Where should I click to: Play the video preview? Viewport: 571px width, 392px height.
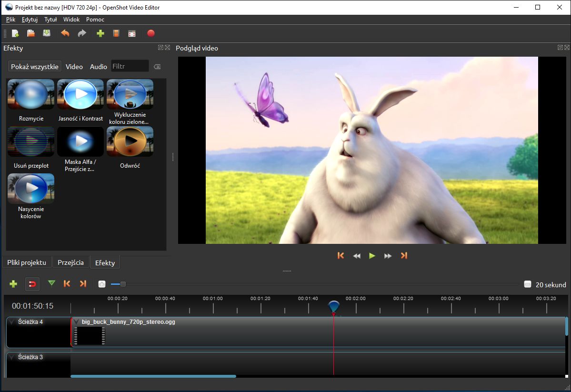[x=372, y=256]
